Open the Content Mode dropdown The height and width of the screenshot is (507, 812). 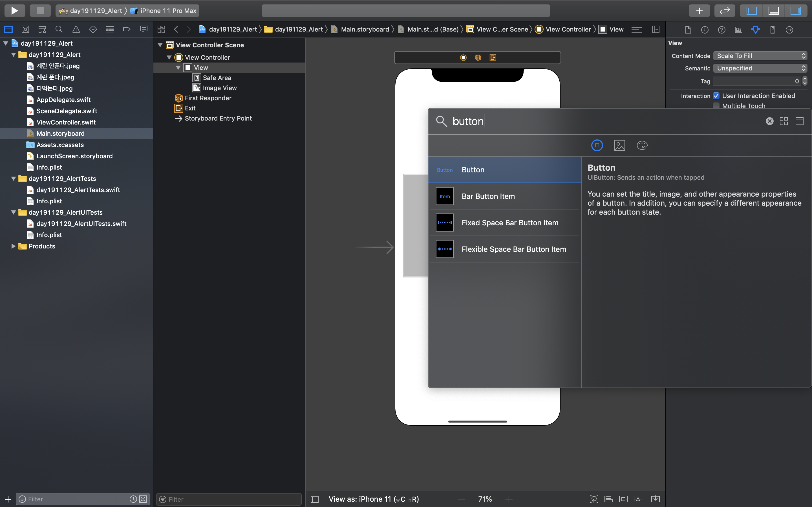tap(760, 56)
